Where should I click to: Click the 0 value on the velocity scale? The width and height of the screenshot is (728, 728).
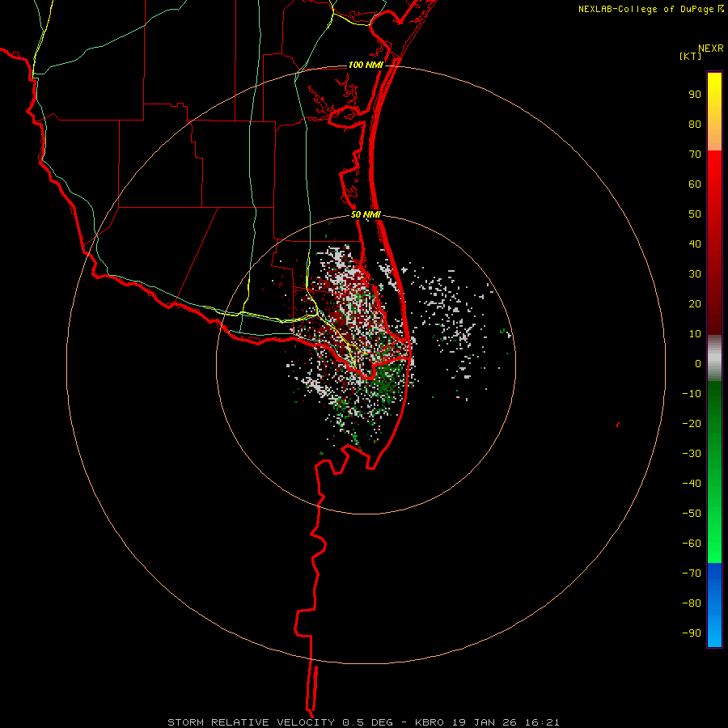click(698, 363)
